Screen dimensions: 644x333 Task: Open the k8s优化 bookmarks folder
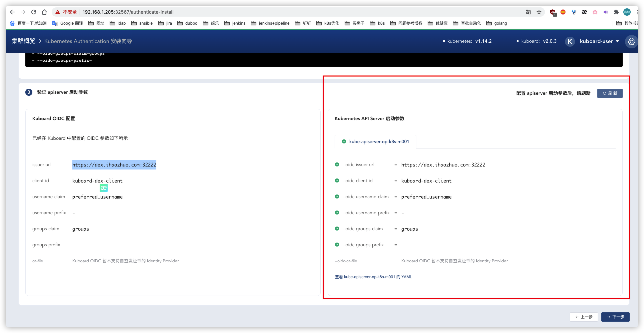tap(328, 23)
